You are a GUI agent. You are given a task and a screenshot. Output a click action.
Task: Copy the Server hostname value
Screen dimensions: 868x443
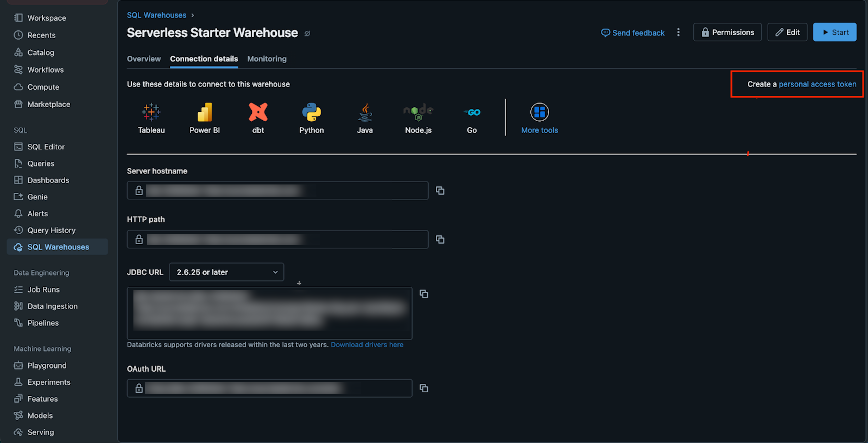[x=440, y=190]
